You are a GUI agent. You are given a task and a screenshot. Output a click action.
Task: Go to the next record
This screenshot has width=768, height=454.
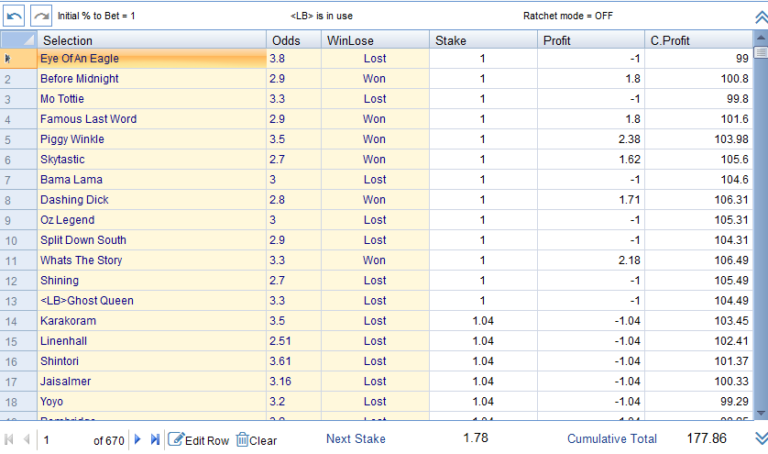(x=138, y=440)
